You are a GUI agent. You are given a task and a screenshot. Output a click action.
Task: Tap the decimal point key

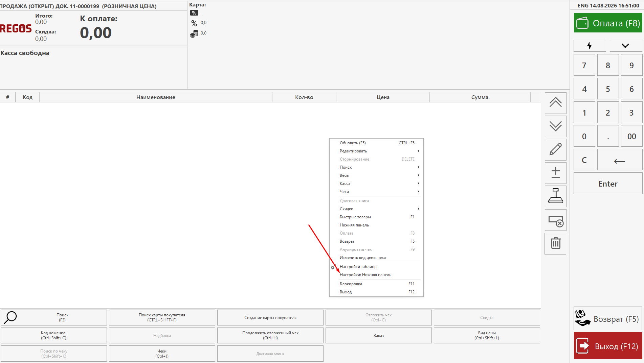608,136
